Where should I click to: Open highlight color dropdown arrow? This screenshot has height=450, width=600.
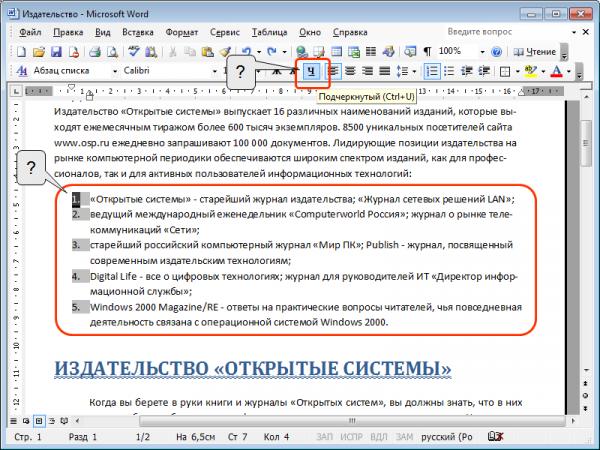pyautogui.click(x=543, y=72)
